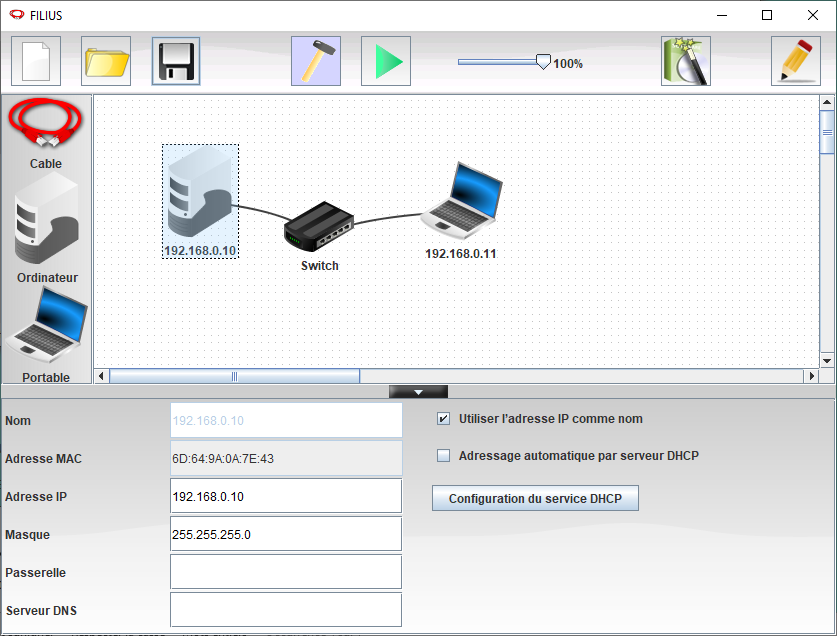This screenshot has height=636, width=837.
Task: Pick the Portable laptop component
Action: 46,330
